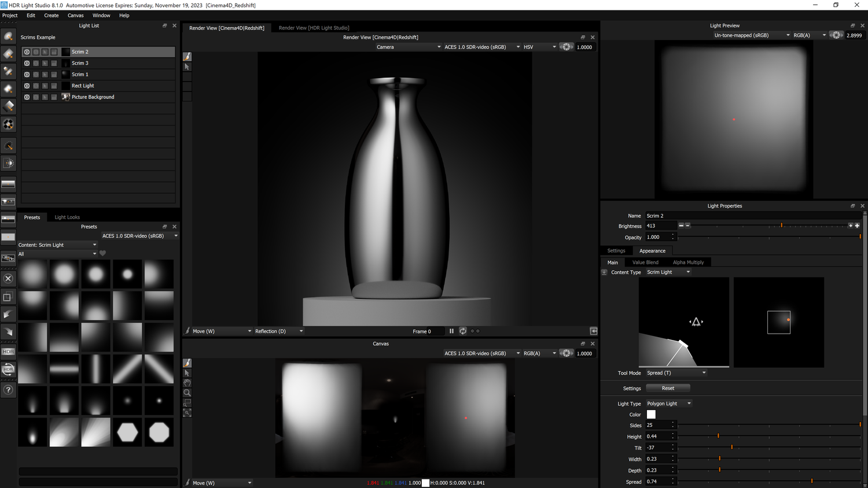Toggle the enable switch for Scrim 3 light
The image size is (868, 488).
coord(27,63)
